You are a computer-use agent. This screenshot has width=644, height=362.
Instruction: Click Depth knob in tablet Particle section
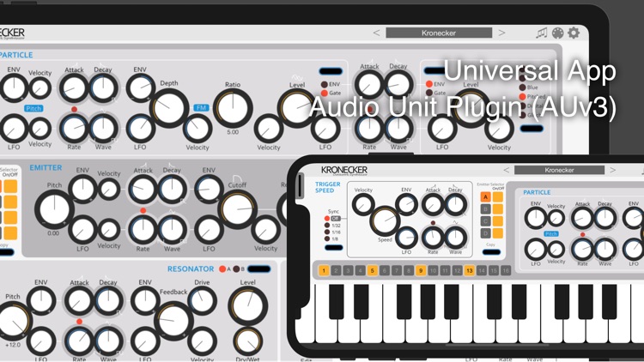pyautogui.click(x=169, y=108)
